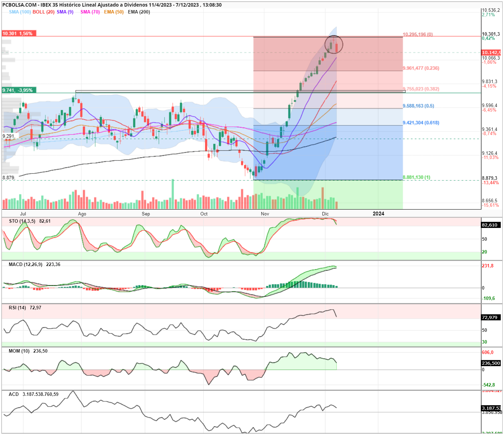The height and width of the screenshot is (435, 504).
Task: Select Fibonacci level 9.421,304 (0.618)
Action: (x=421, y=123)
